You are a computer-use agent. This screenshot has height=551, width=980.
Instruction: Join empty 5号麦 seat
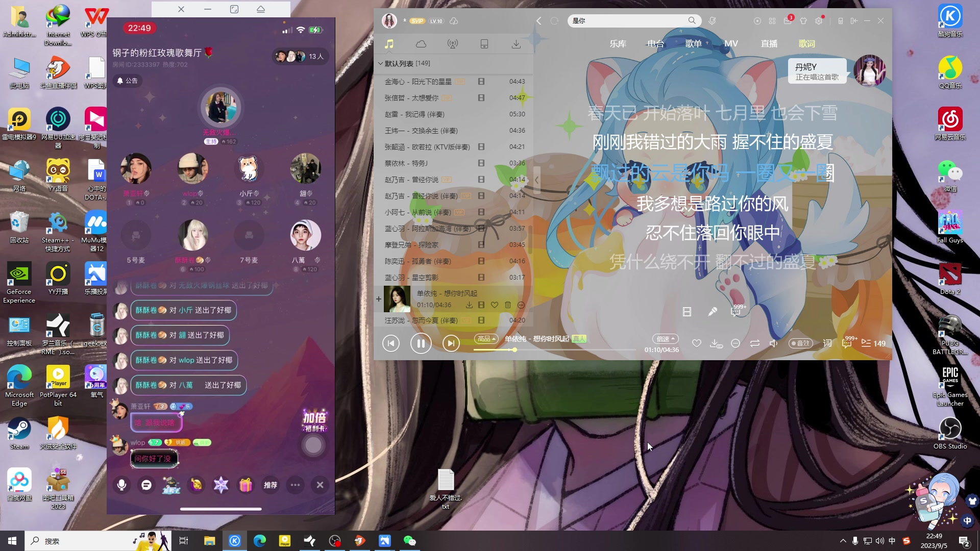(136, 236)
